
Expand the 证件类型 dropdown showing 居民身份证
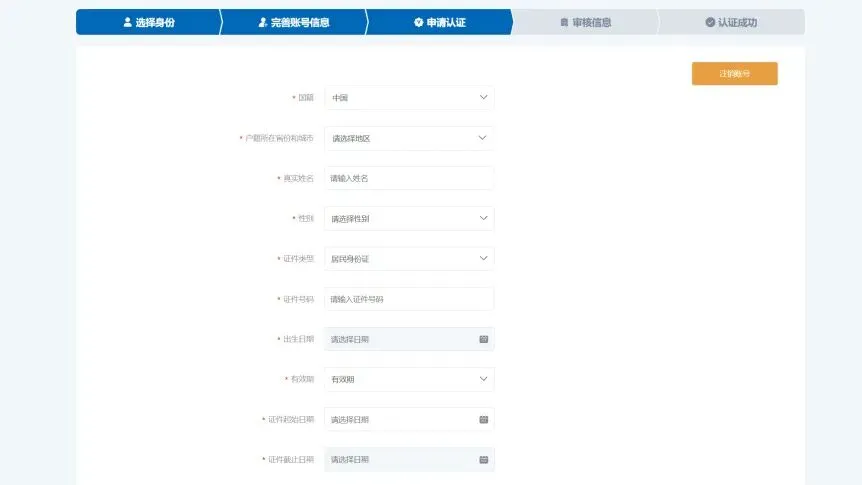coord(409,258)
